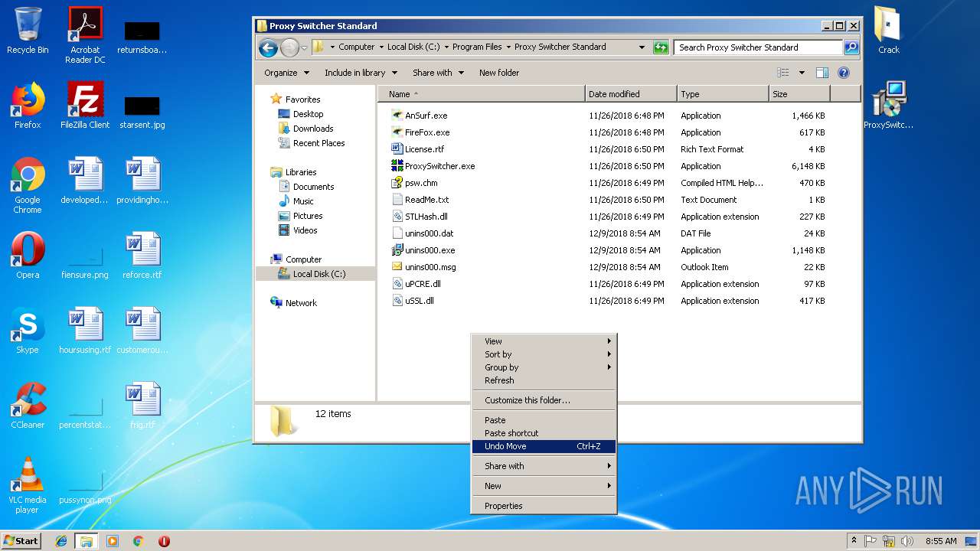Expand the view options dropdown arrow

[x=802, y=73]
